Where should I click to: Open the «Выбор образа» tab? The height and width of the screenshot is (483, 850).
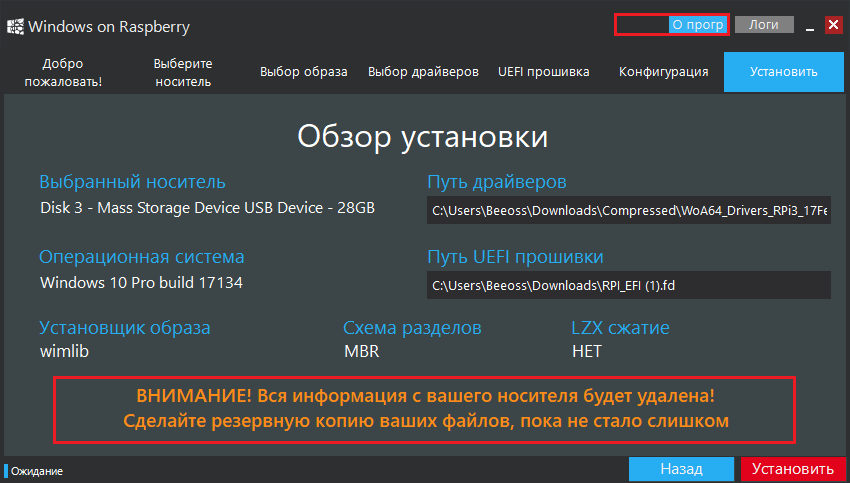303,72
